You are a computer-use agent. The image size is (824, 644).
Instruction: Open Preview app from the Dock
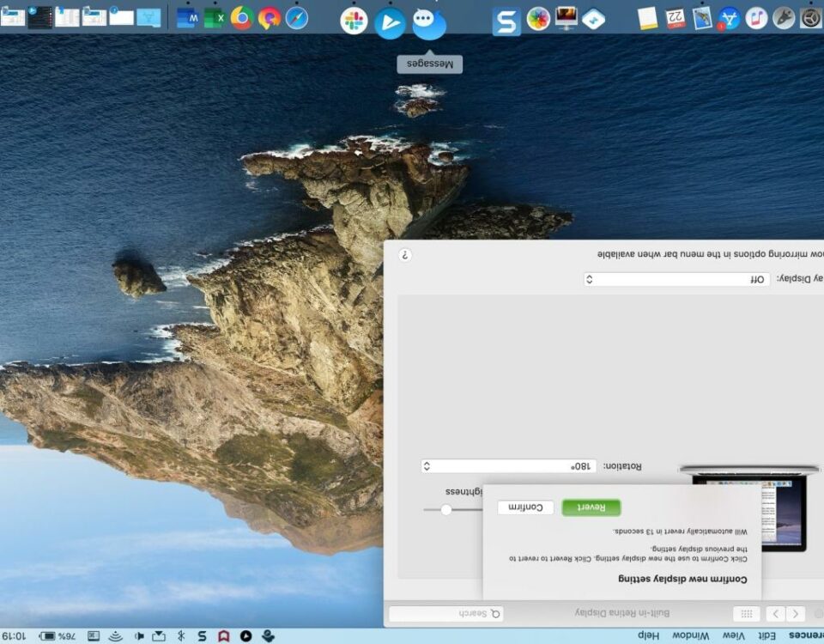point(702,18)
